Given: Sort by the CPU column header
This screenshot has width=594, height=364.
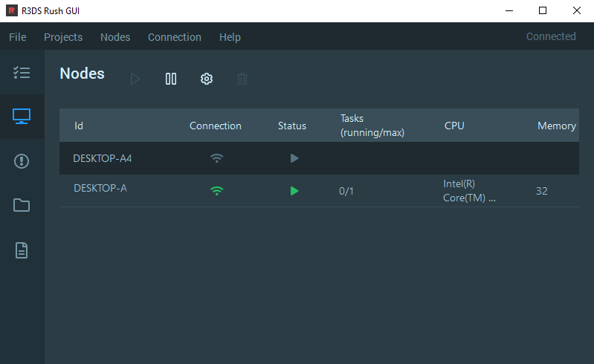Looking at the screenshot, I should 454,126.
